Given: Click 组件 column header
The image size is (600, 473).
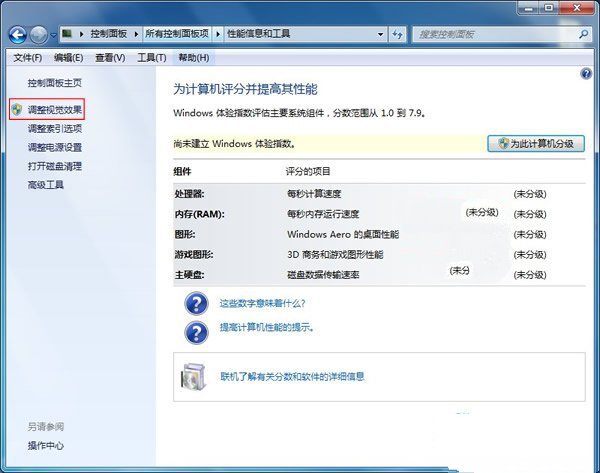Looking at the screenshot, I should (182, 171).
